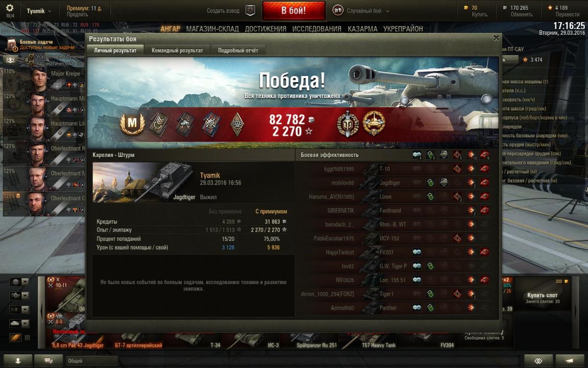Click the linked-diamonds button beside the megaphone
588x368 pixels.
[x=538, y=360]
